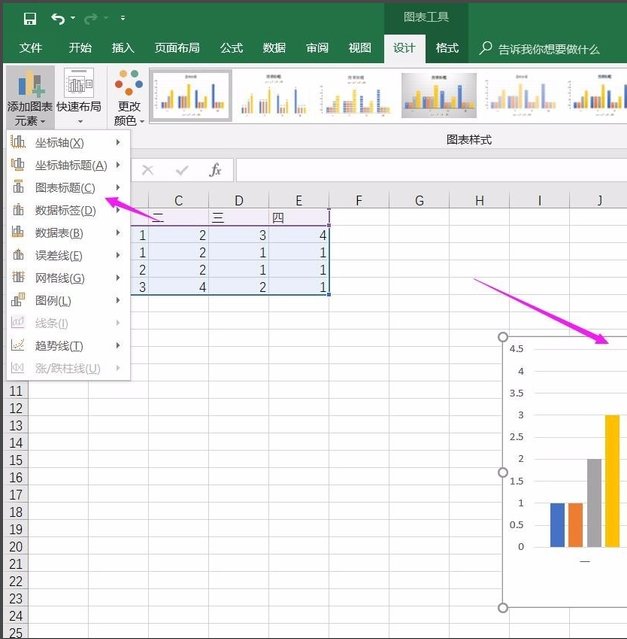Select the first chart style thumbnail
Screen dimensions: 627x639
tap(191, 95)
